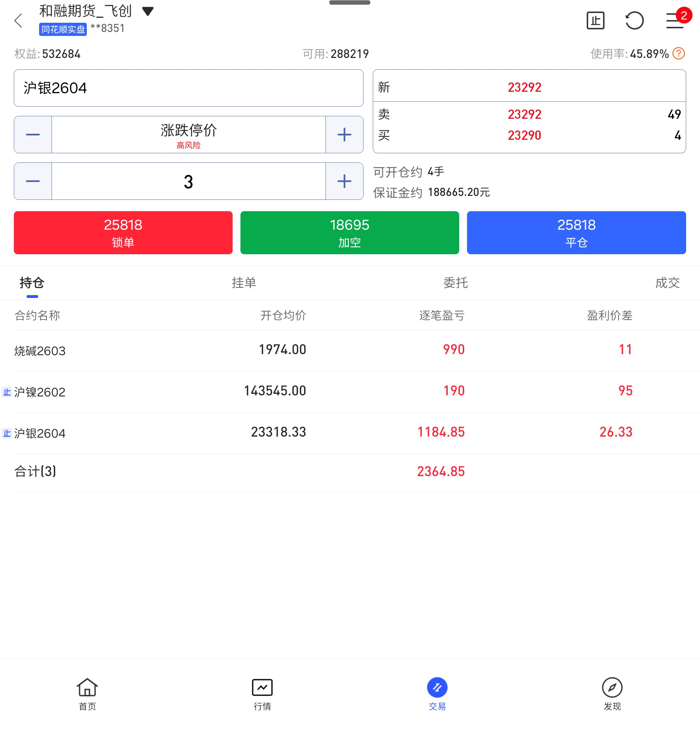Switch to the 挂单 tab
This screenshot has height=731, width=700.
[x=244, y=283]
